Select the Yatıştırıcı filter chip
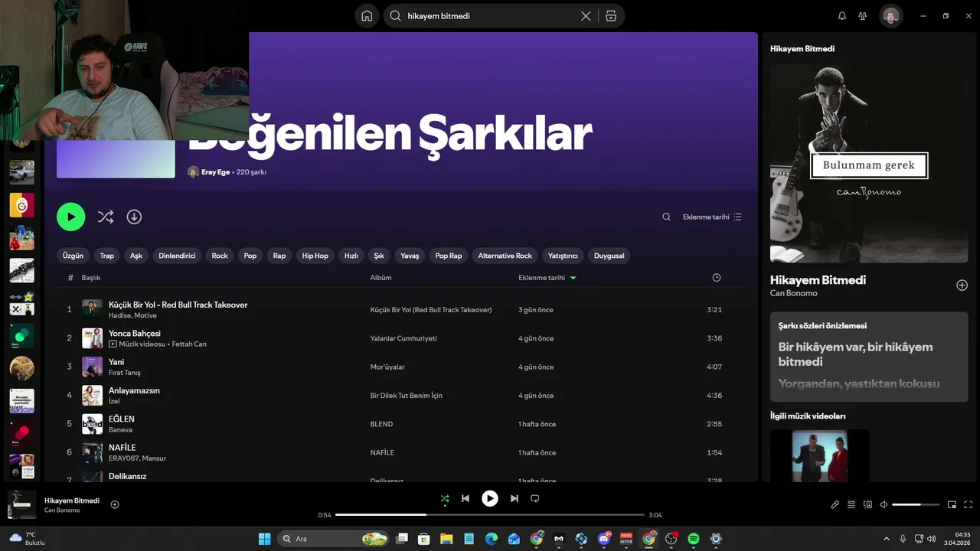The height and width of the screenshot is (551, 980). [563, 256]
